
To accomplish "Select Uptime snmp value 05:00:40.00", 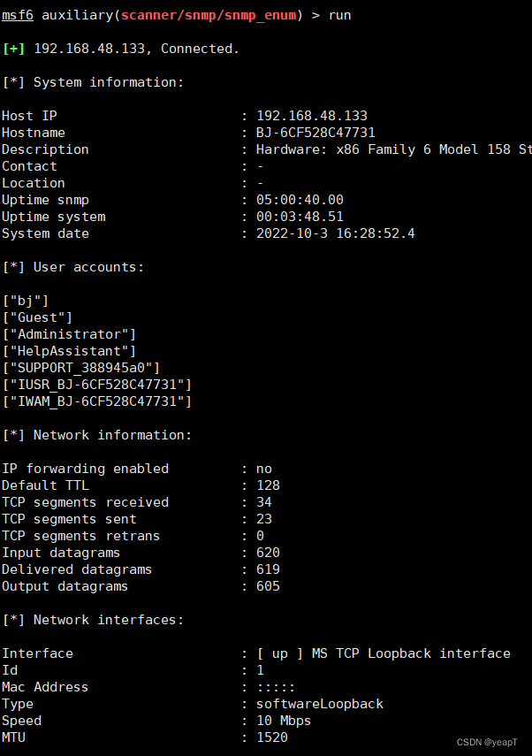I will point(300,200).
